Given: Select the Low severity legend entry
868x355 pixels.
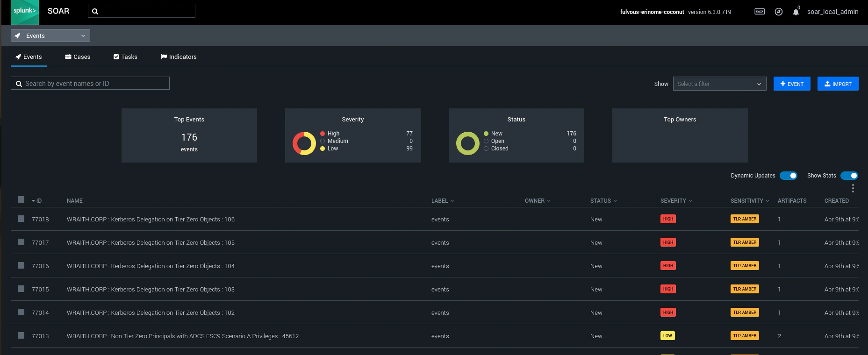Looking at the screenshot, I should (329, 149).
